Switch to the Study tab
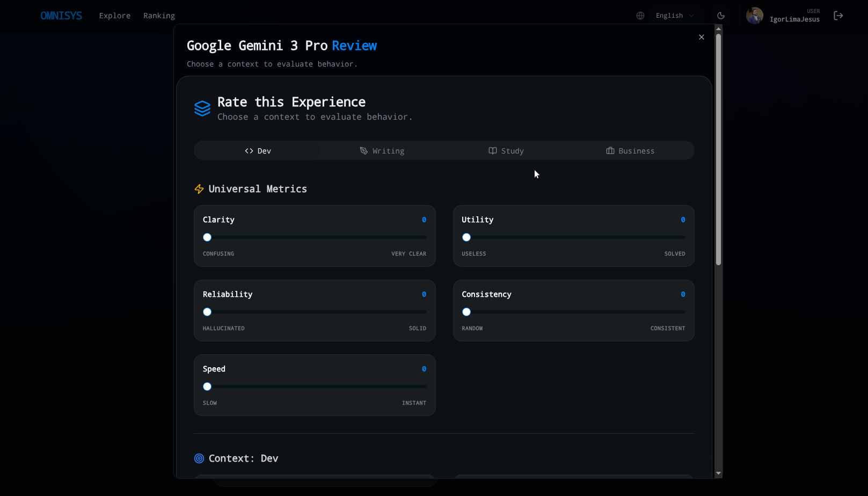Viewport: 868px width, 496px height. click(x=506, y=150)
